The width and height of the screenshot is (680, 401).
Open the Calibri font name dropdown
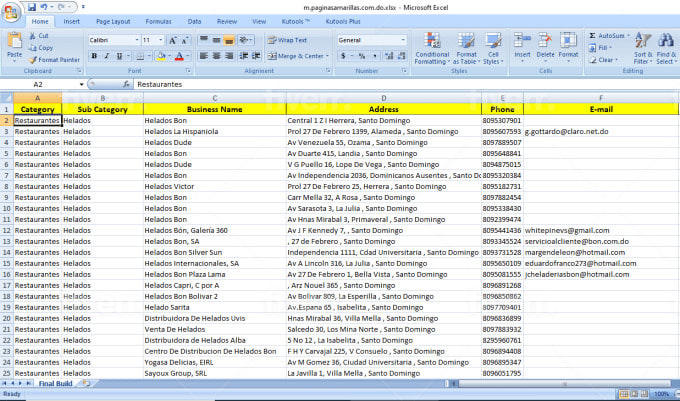pyautogui.click(x=137, y=40)
